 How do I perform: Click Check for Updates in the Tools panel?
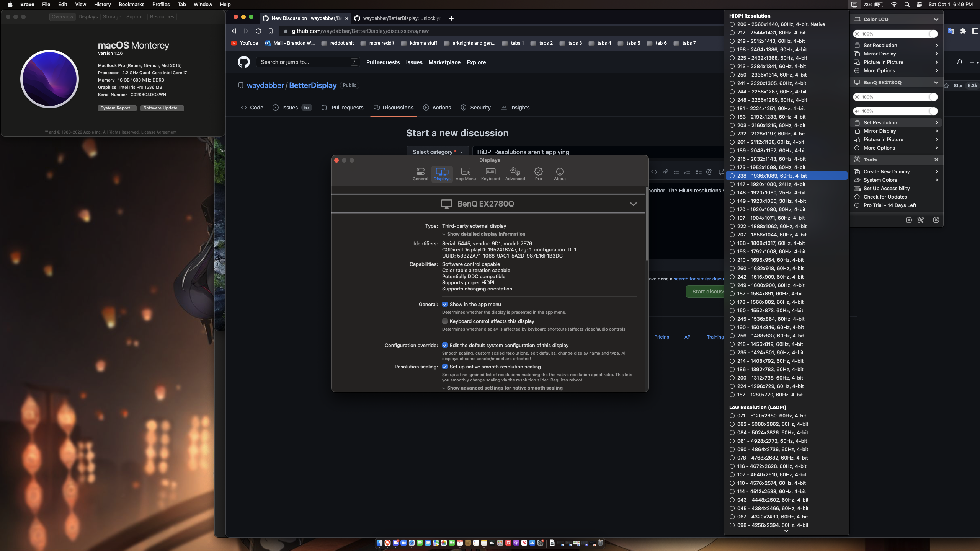point(885,197)
